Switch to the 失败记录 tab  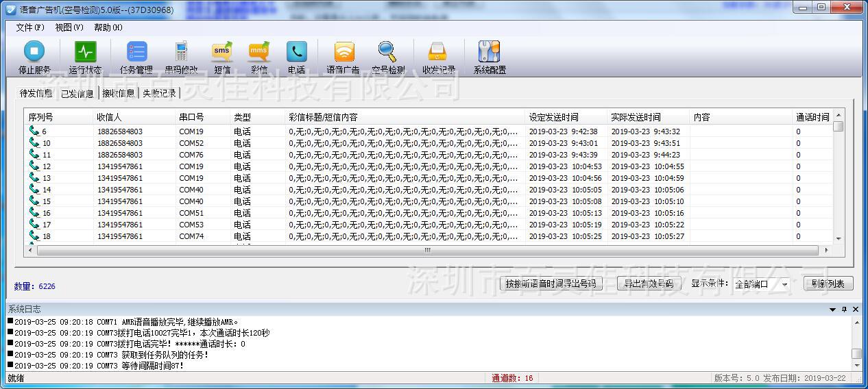[159, 93]
